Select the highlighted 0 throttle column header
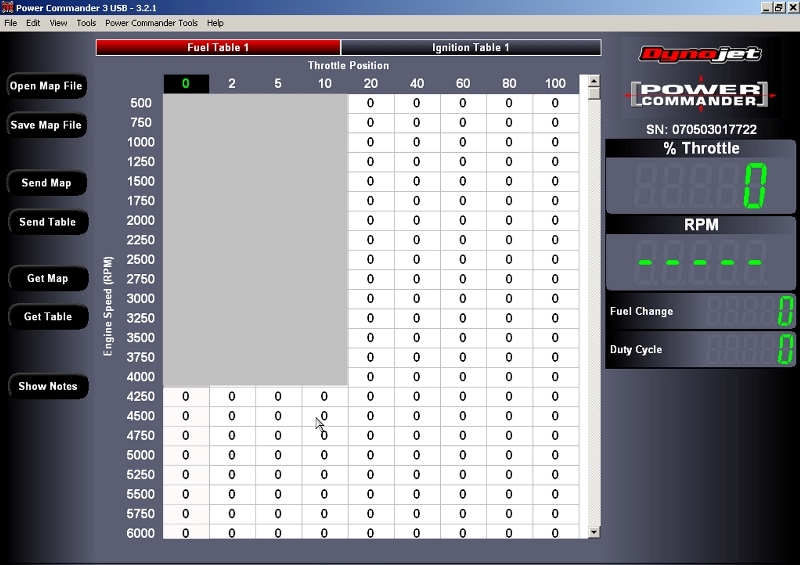 click(x=186, y=84)
